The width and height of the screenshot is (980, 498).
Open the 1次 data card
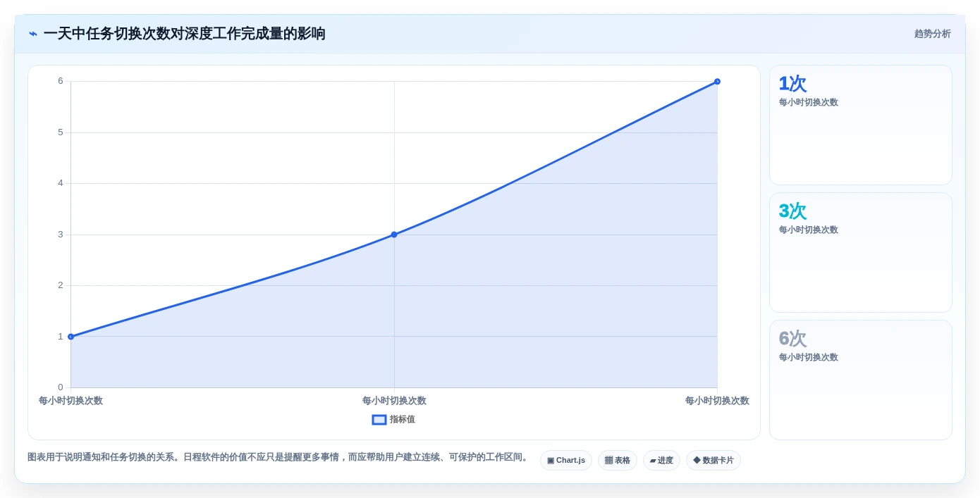pyautogui.click(x=860, y=125)
